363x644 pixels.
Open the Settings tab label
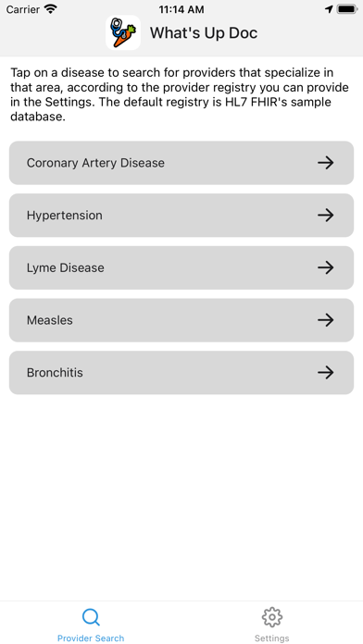271,638
